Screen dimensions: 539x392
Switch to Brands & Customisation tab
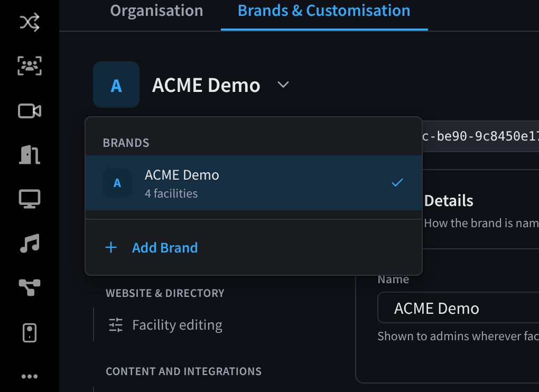tap(324, 11)
